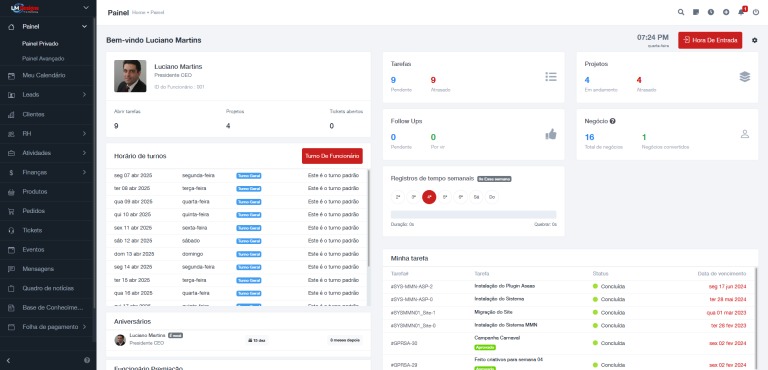The height and width of the screenshot is (370, 768).
Task: Click the weekly time log progress bar
Action: [x=474, y=214]
